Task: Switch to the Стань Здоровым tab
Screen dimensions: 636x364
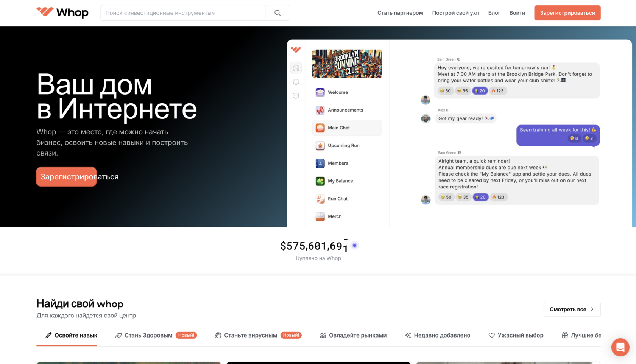Action: tap(156, 335)
